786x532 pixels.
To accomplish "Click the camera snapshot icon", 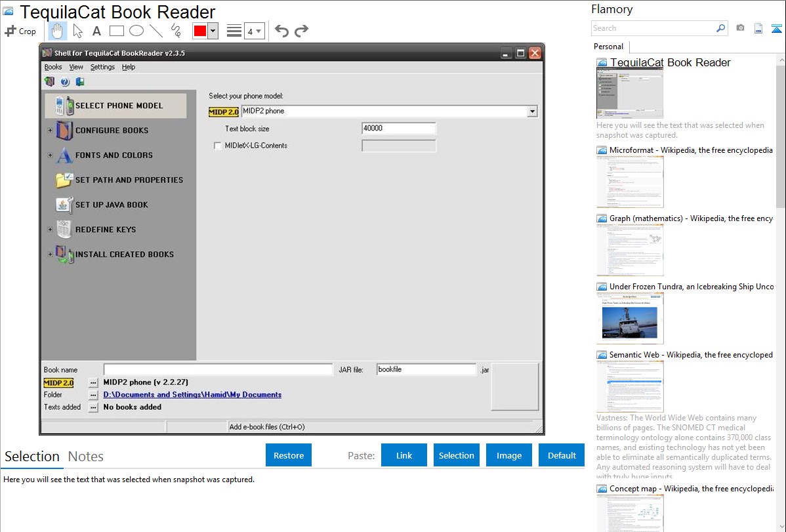I will click(740, 28).
